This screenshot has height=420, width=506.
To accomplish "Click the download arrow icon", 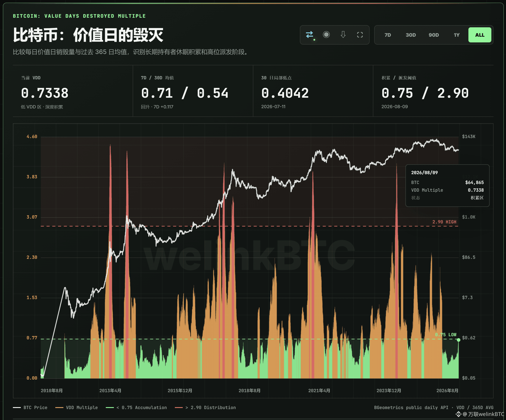I will 343,35.
